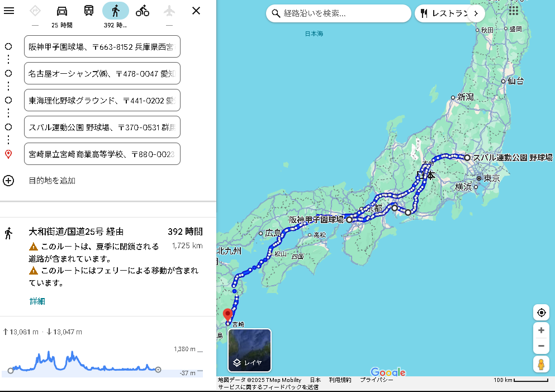This screenshot has width=555, height=392.
Task: Click the 経路沿いを検索 search box
Action: 339,13
